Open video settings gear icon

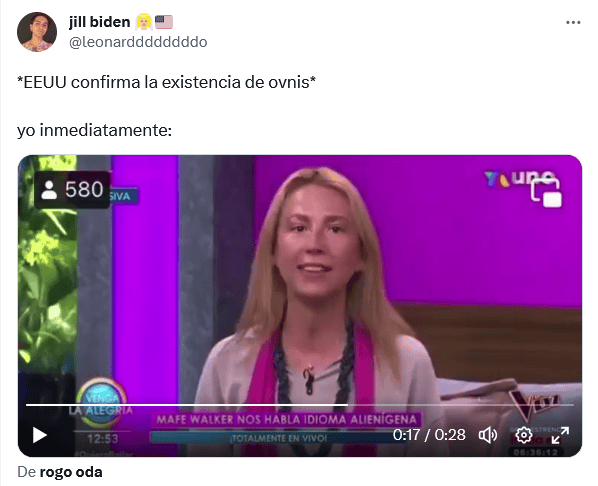[x=524, y=435]
